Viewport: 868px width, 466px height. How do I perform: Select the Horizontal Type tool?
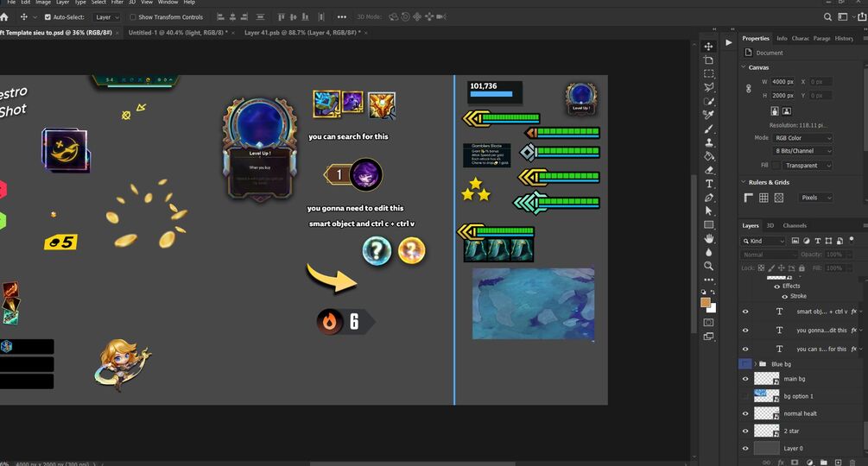pyautogui.click(x=708, y=184)
